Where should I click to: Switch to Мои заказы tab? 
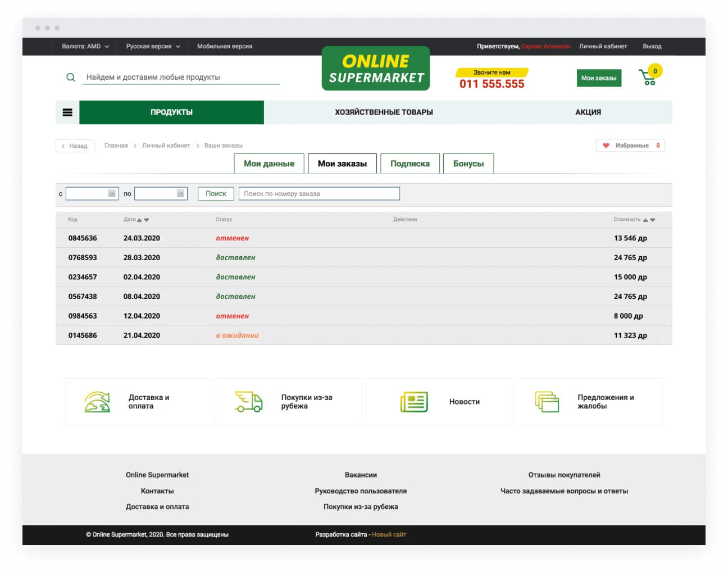coord(343,164)
